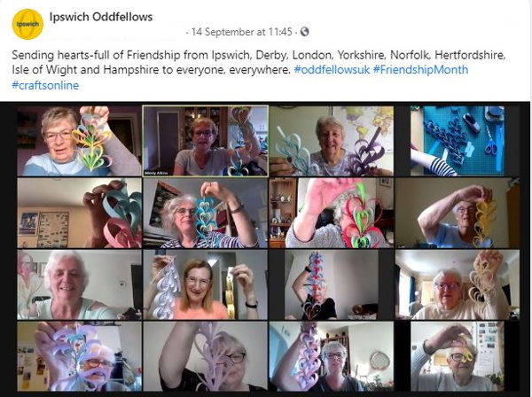The width and height of the screenshot is (532, 397).
Task: Click the bottom-left tile with the lilac heart chain
Action: 80,356
